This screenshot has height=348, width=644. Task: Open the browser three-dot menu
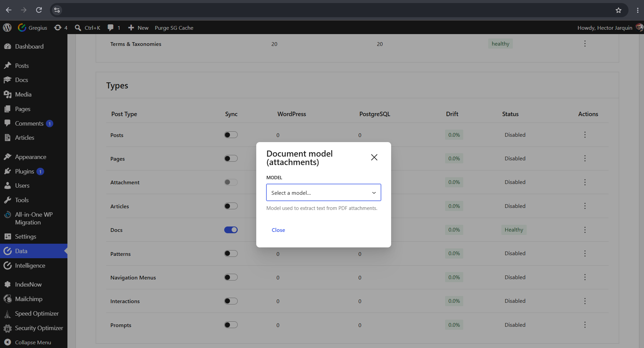638,10
